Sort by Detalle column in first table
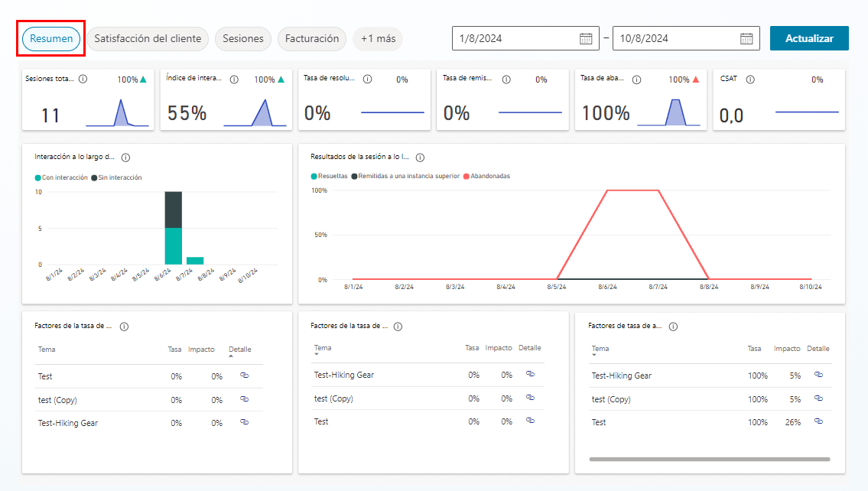 [x=239, y=350]
